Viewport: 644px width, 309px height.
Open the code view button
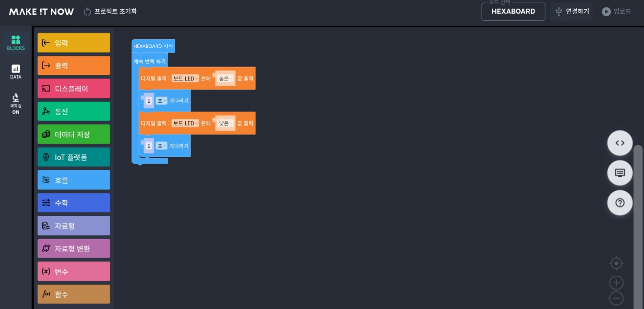pos(620,143)
